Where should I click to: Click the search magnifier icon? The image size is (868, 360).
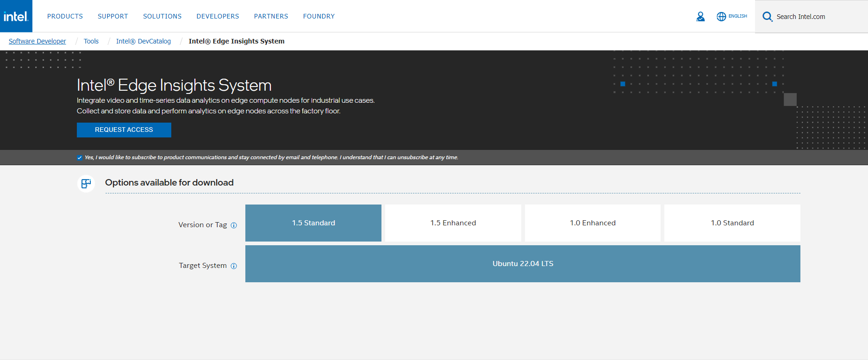click(x=768, y=17)
